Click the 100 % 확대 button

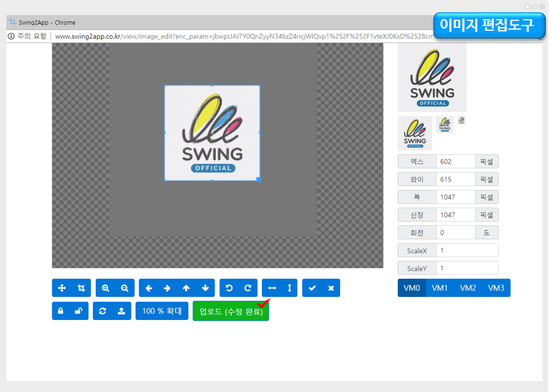coord(162,311)
